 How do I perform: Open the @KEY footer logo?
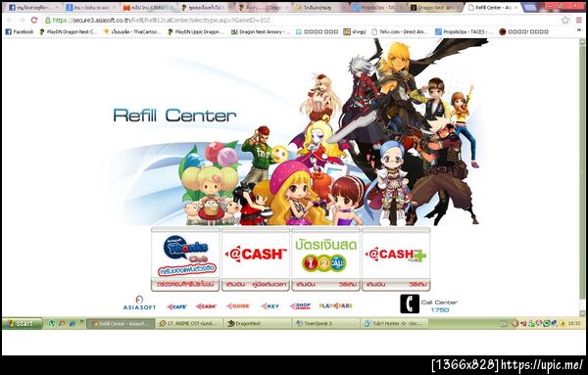[270, 306]
